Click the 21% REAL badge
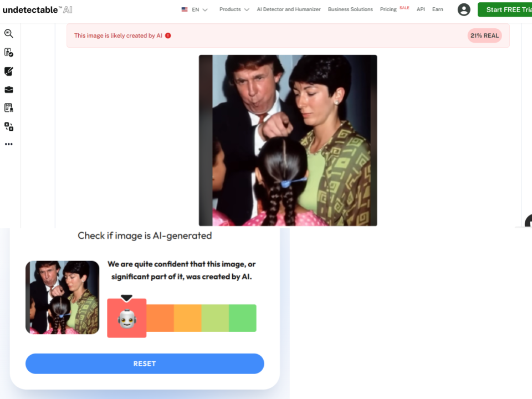Screen dimensions: 532x399 point(484,35)
